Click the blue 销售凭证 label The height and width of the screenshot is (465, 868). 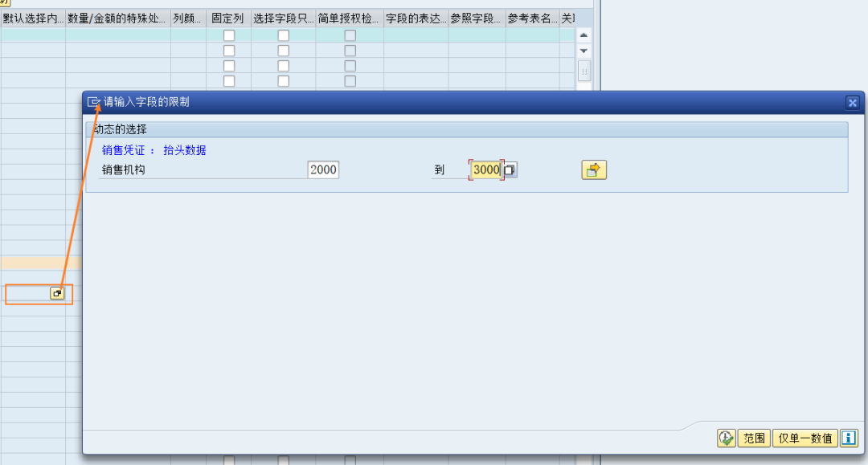click(124, 150)
